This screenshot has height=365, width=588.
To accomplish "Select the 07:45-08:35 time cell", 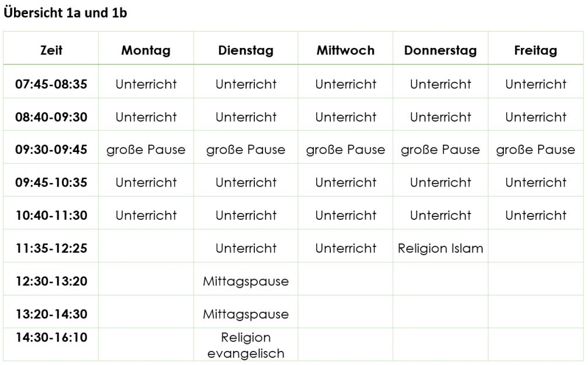I will coord(51,84).
